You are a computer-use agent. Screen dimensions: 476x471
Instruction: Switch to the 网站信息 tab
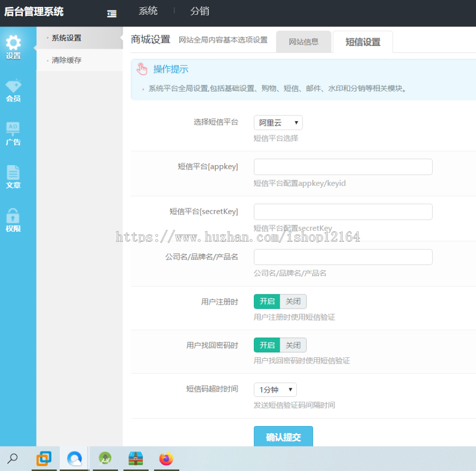click(304, 41)
